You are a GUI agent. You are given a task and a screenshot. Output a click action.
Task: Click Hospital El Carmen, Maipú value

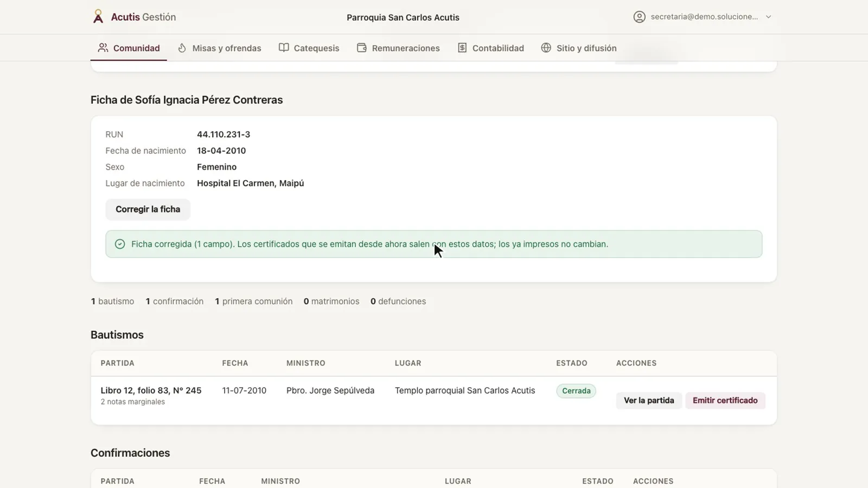250,183
